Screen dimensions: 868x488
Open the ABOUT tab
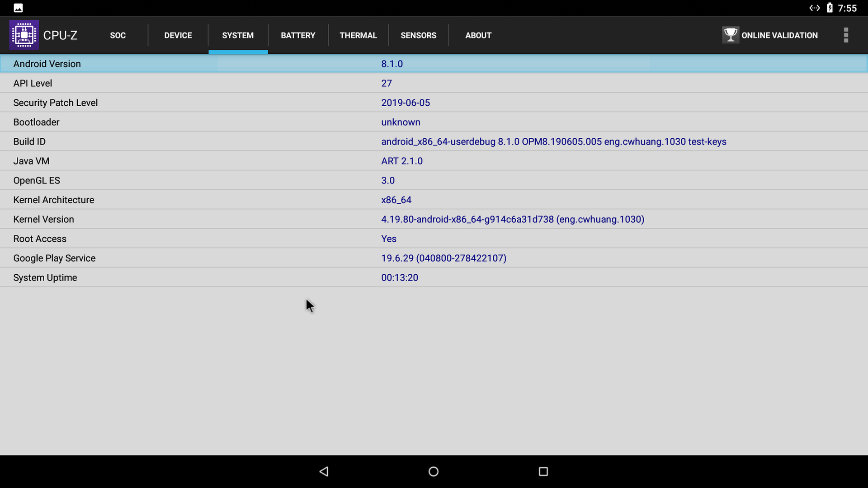point(478,35)
